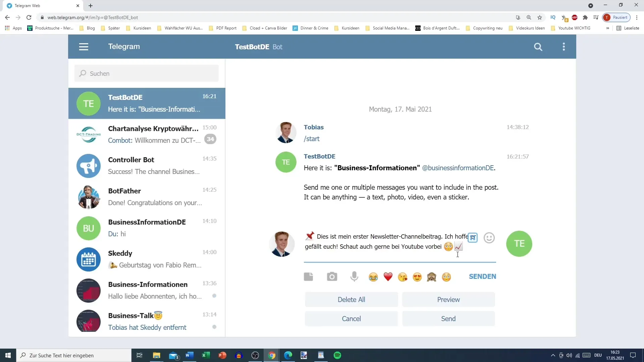
Task: Open the PDF Report bookmark
Action: tap(223, 28)
